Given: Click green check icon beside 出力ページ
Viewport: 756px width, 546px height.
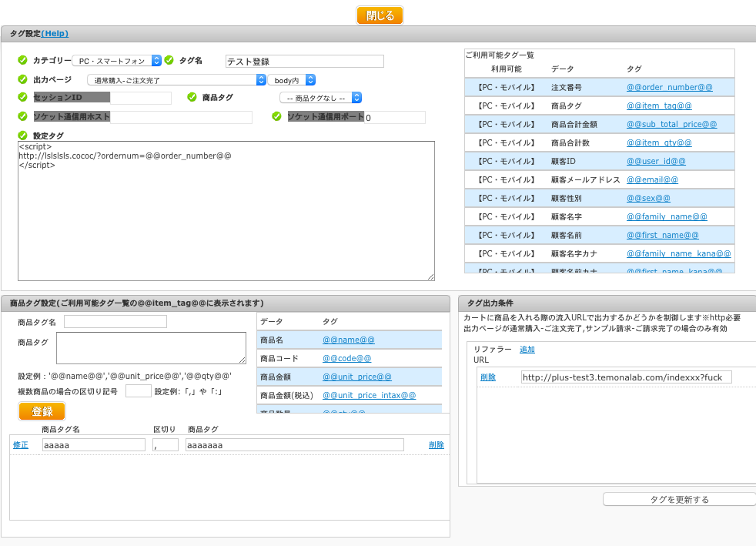Looking at the screenshot, I should 22,79.
